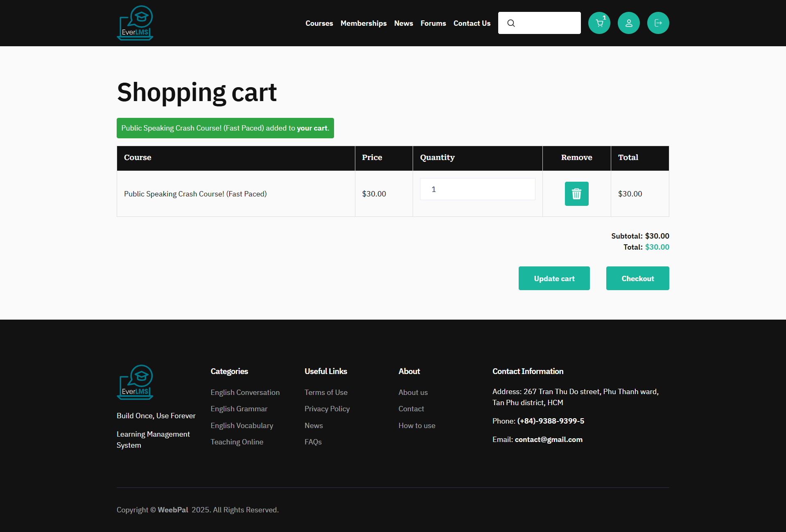This screenshot has height=532, width=786.
Task: Click the quantity input field
Action: click(477, 189)
